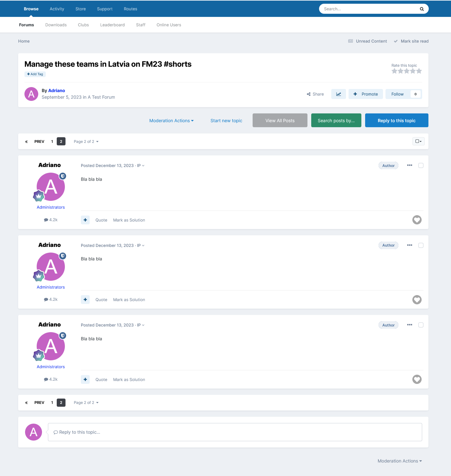Switch to the Downloads tab
This screenshot has width=451, height=476.
[x=56, y=25]
